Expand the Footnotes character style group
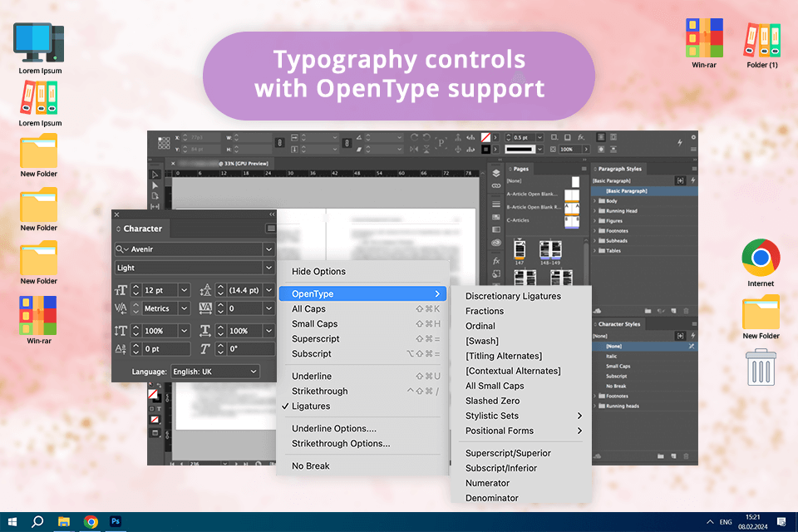Viewport: 798px width, 532px height. pos(594,396)
